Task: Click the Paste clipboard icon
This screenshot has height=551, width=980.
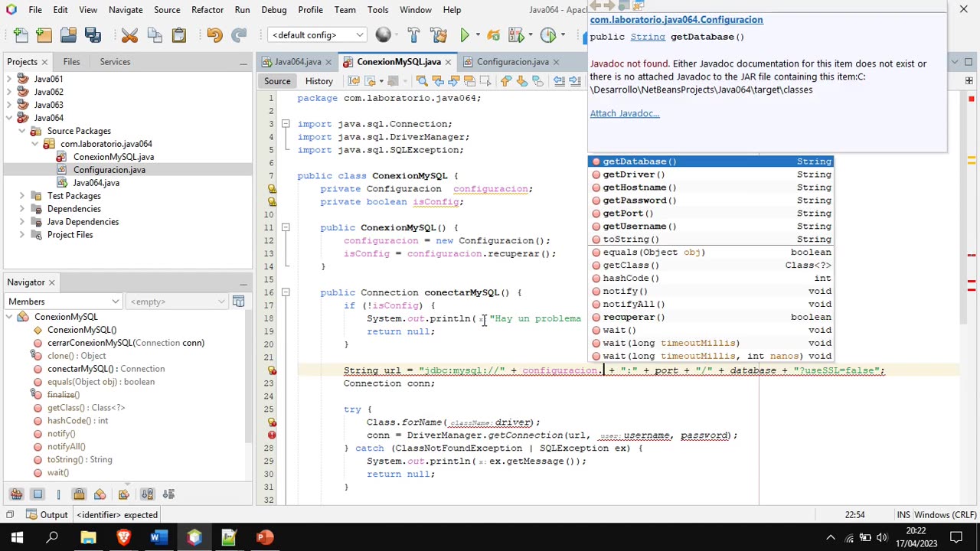Action: click(x=178, y=35)
